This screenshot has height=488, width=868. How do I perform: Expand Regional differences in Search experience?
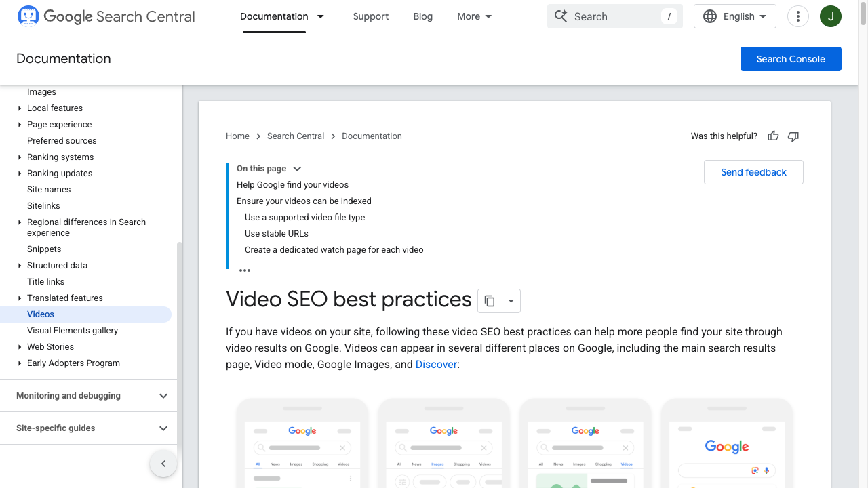[x=20, y=222]
